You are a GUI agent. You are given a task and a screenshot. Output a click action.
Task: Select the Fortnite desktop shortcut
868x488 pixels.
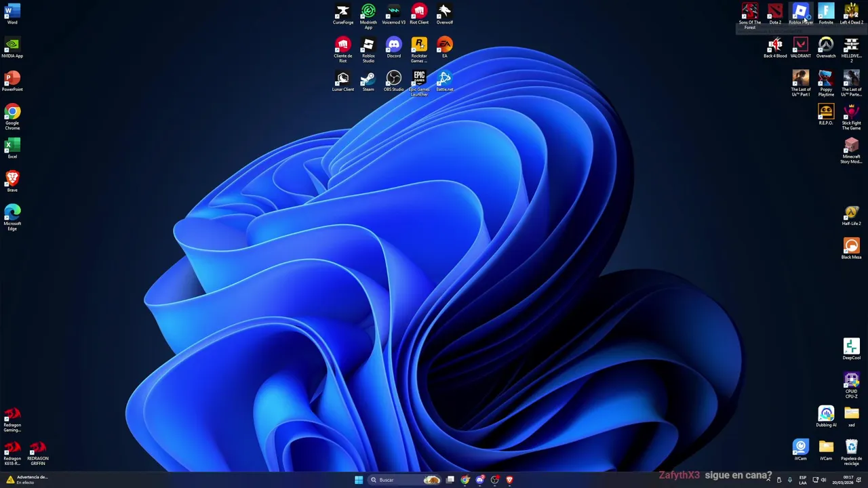tap(826, 14)
